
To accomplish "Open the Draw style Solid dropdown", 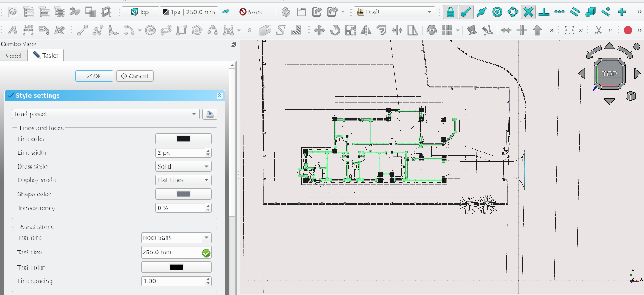I will [x=183, y=167].
